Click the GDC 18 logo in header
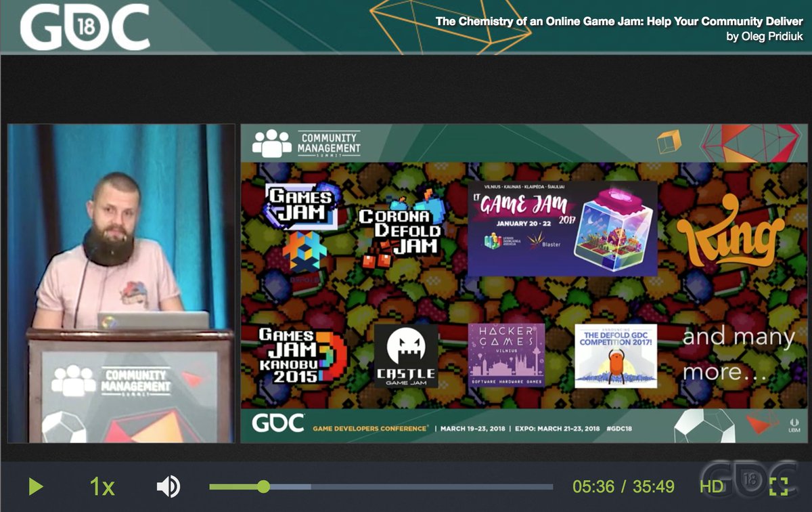Viewport: 812px width, 512px height. (85, 27)
